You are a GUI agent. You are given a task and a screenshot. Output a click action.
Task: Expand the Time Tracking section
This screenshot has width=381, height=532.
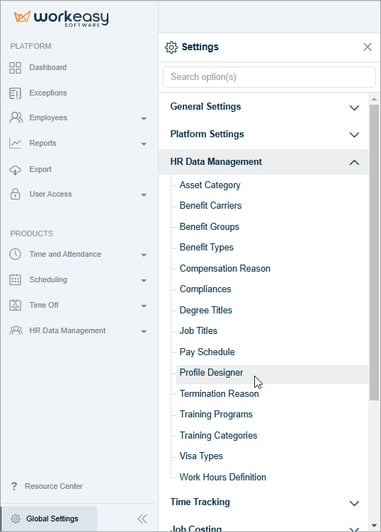(263, 502)
